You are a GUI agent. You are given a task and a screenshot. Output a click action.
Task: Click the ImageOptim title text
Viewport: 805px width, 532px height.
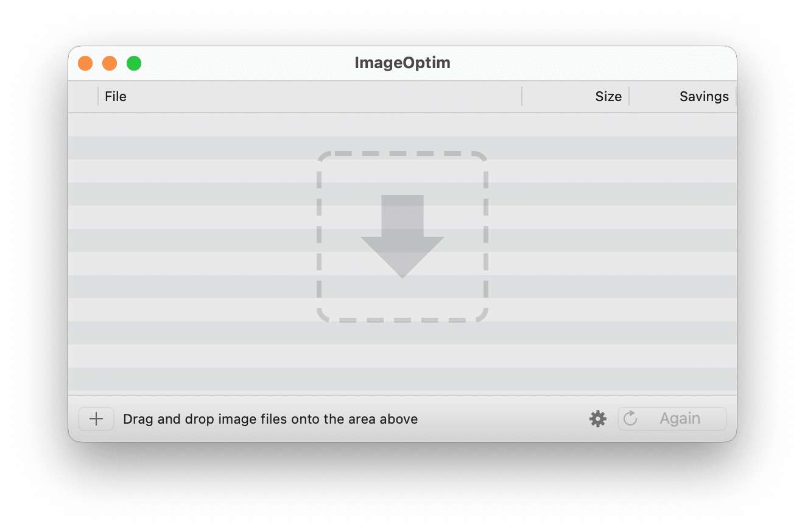tap(402, 63)
